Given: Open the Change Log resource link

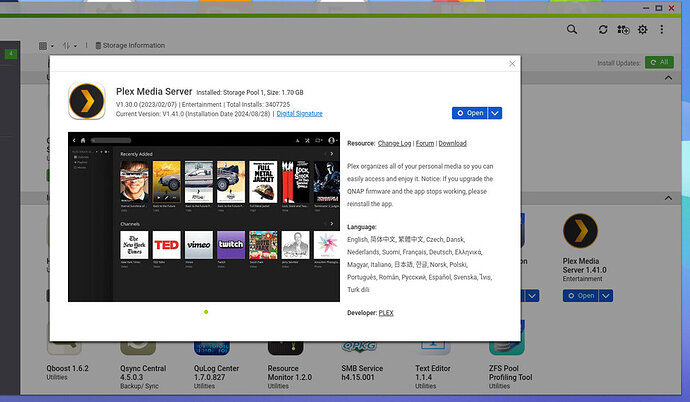Looking at the screenshot, I should tap(394, 143).
